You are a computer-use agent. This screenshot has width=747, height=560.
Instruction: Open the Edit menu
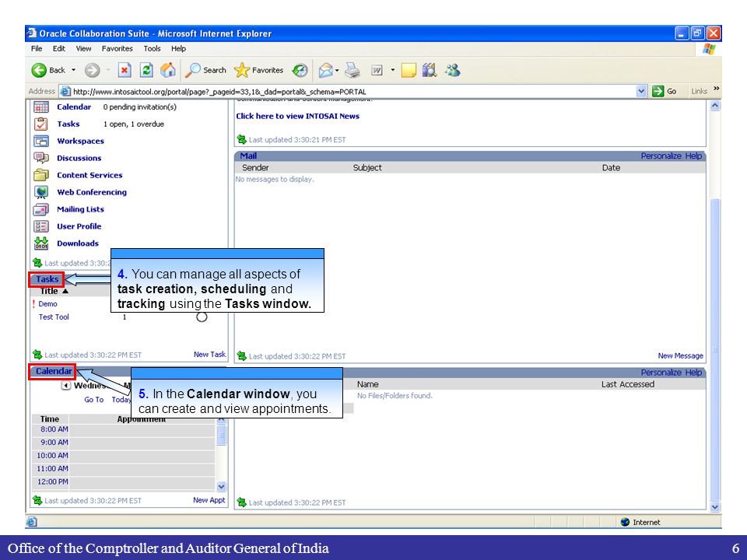pos(59,48)
